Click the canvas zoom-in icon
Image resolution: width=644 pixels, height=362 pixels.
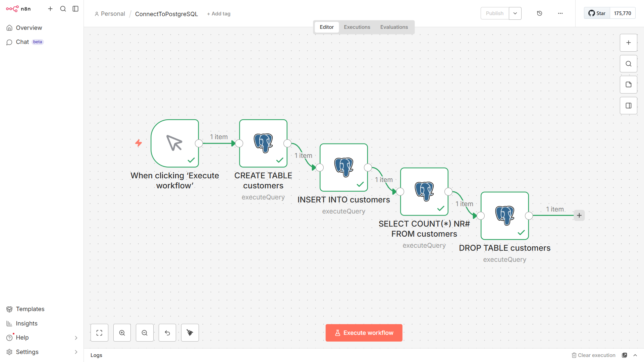click(x=122, y=333)
